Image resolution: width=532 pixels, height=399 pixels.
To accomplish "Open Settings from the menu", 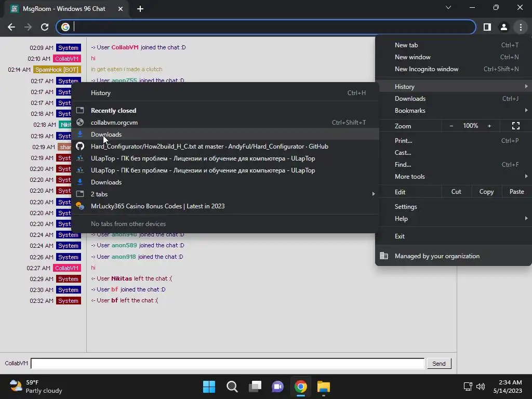I will click(454, 207).
